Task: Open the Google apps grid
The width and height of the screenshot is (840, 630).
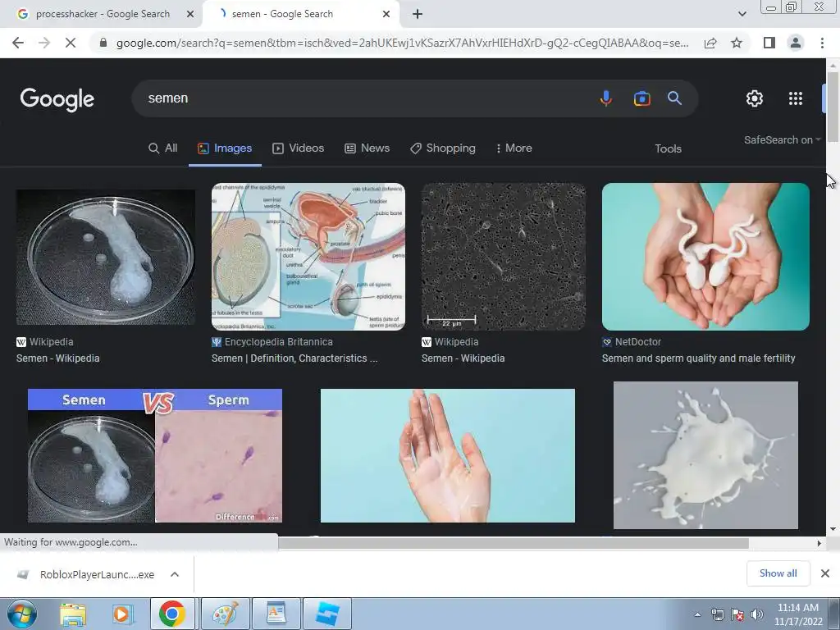Action: 796,98
